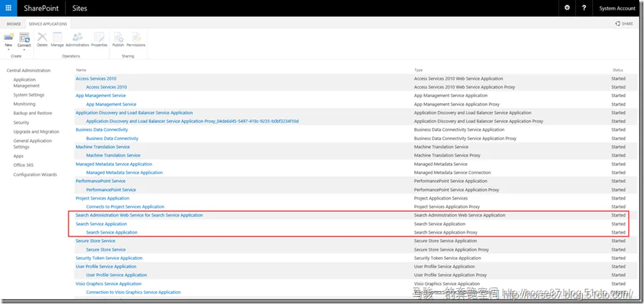Select 'Machine Translation Service Proxy' type cell
Screen dimensions: 644x304
click(x=447, y=155)
